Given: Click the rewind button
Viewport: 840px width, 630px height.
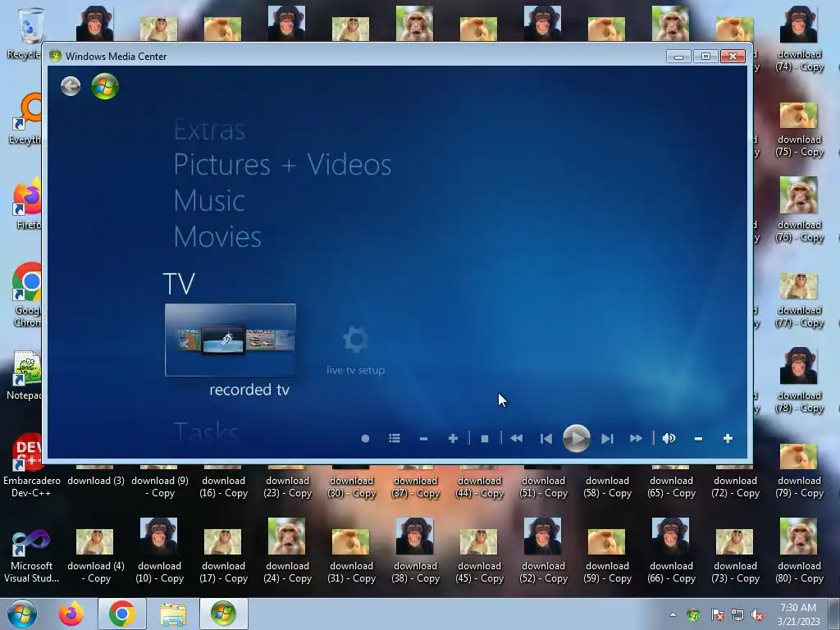Looking at the screenshot, I should click(x=517, y=439).
